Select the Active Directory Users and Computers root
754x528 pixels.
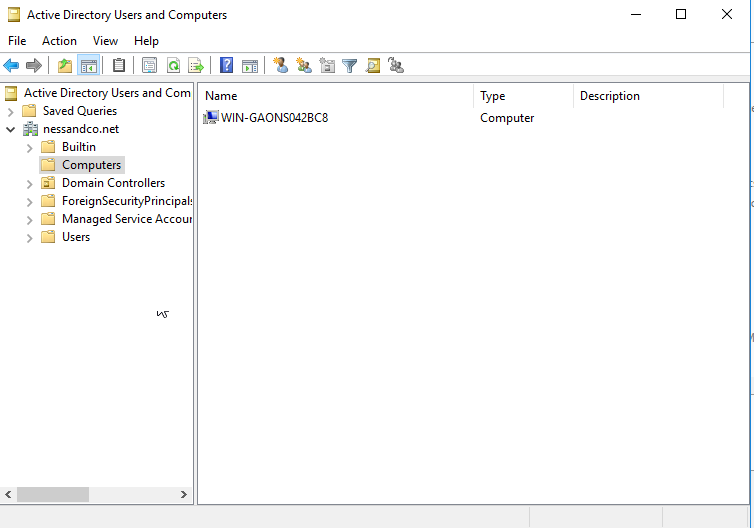pos(107,93)
